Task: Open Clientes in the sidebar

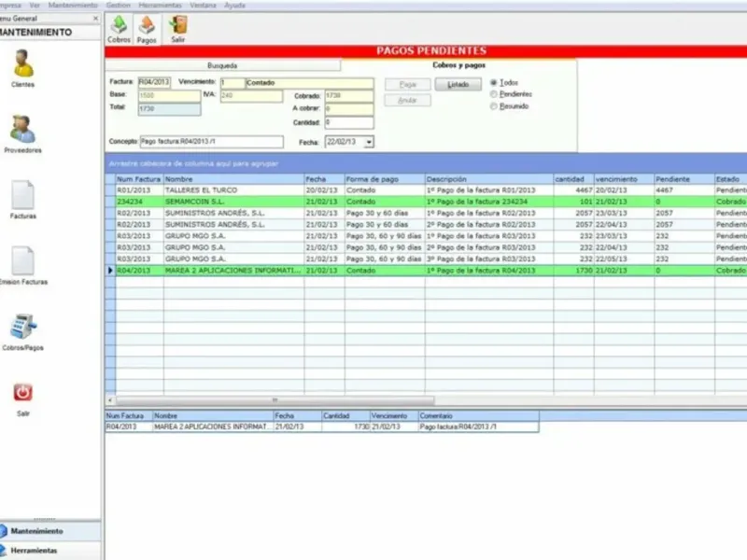Action: click(x=22, y=68)
